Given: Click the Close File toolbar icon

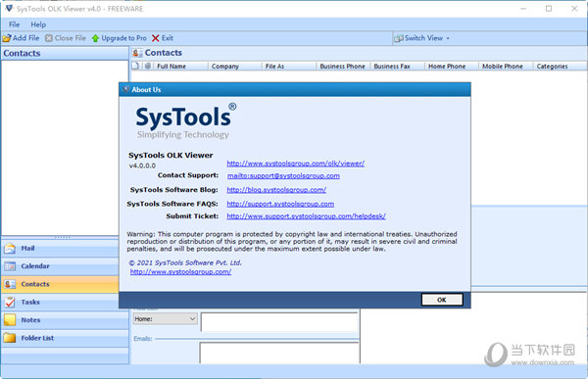Looking at the screenshot, I should point(49,38).
